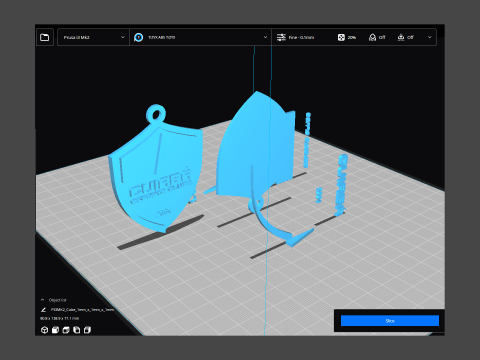The image size is (480, 360).
Task: Click the Fine profile label
Action: [x=301, y=37]
